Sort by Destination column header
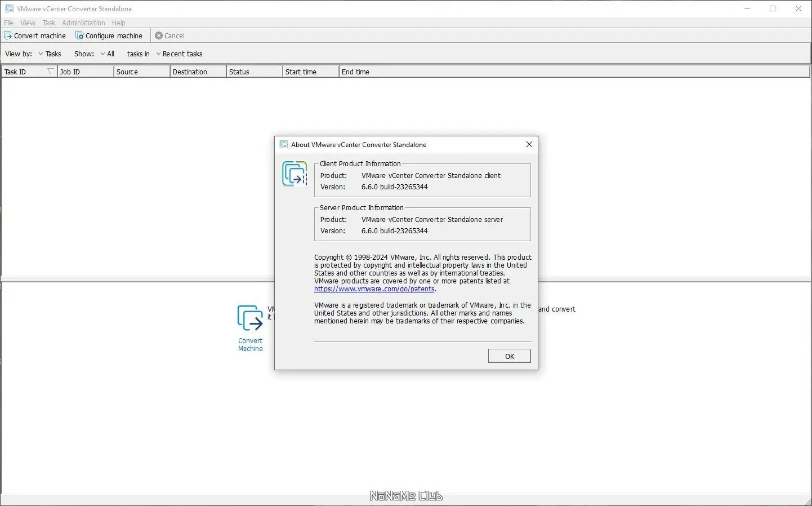 click(x=198, y=72)
